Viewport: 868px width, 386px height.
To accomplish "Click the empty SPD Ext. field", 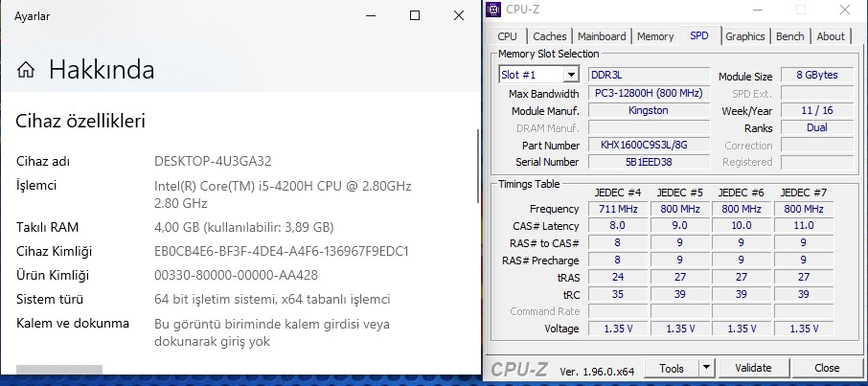I will click(x=817, y=93).
